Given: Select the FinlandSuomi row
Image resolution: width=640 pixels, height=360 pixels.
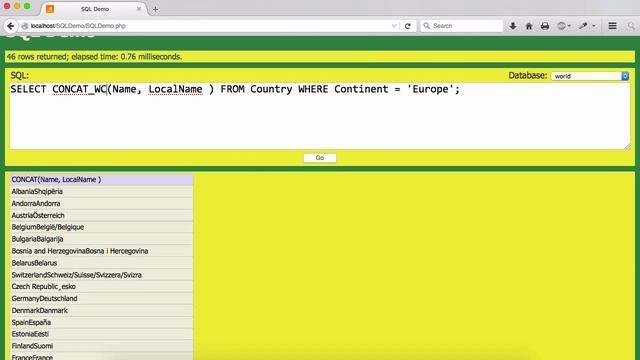Looking at the screenshot, I should (101, 346).
